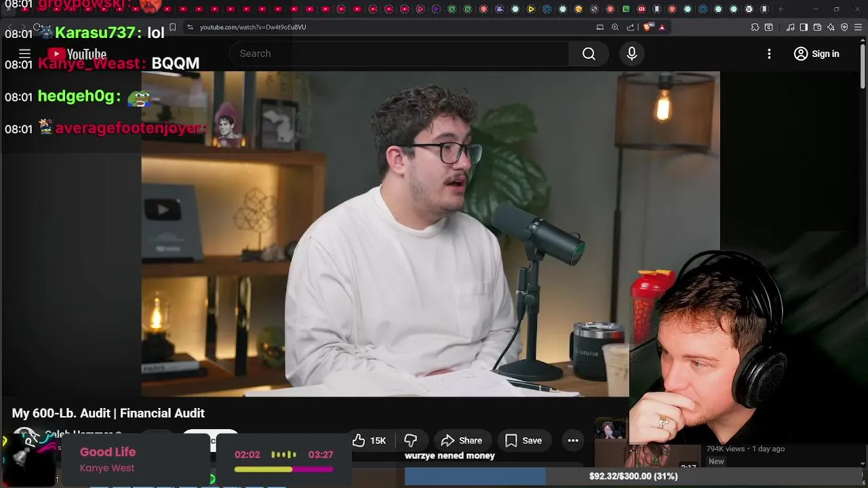
Task: Open the tab search icon in toolbar
Action: click(x=768, y=27)
